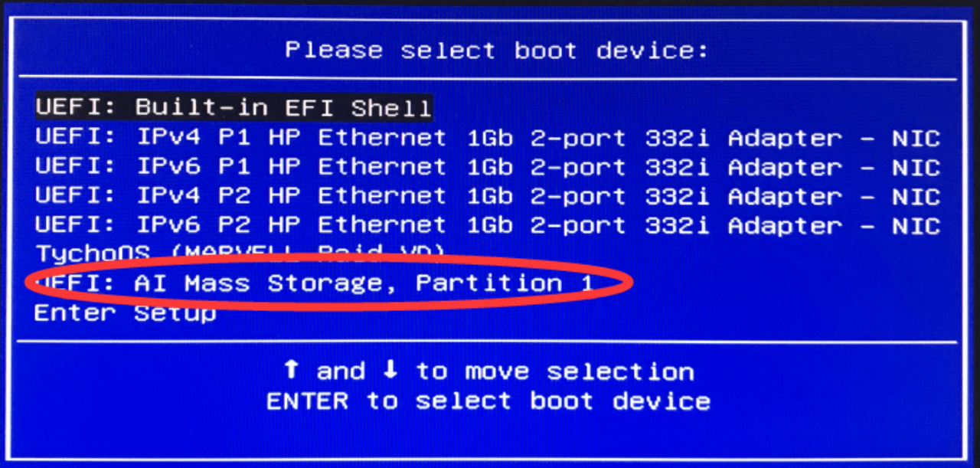Click '1Gb' on the IPv4 P2 line
The height and width of the screenshot is (468, 980).
[x=490, y=196]
